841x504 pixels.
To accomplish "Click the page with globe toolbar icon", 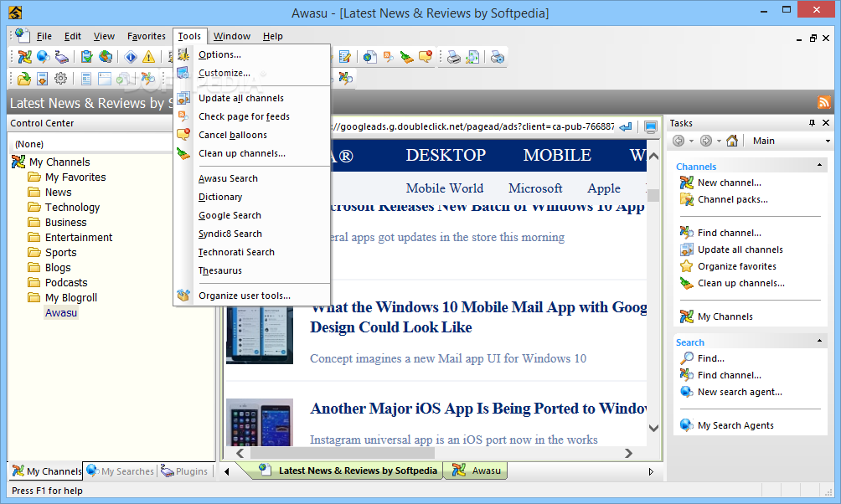I will point(369,56).
